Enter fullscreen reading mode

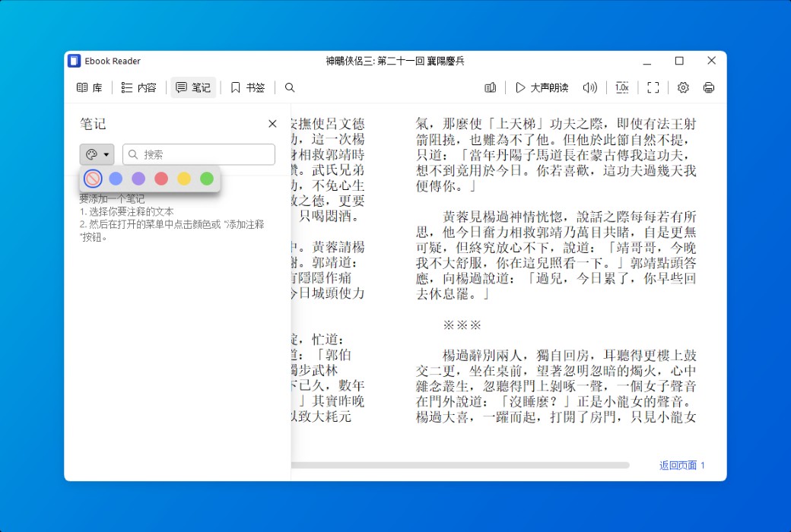[x=653, y=87]
